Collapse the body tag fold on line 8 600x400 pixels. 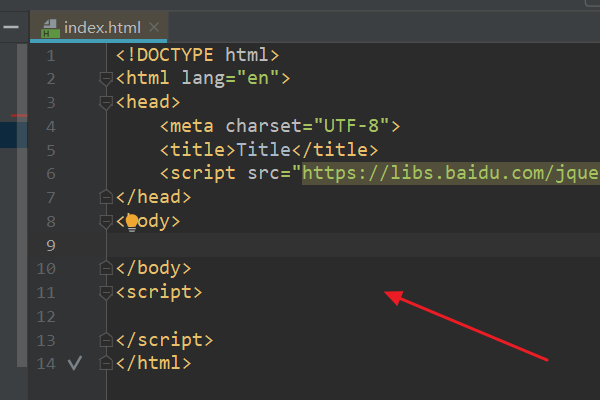click(x=106, y=221)
